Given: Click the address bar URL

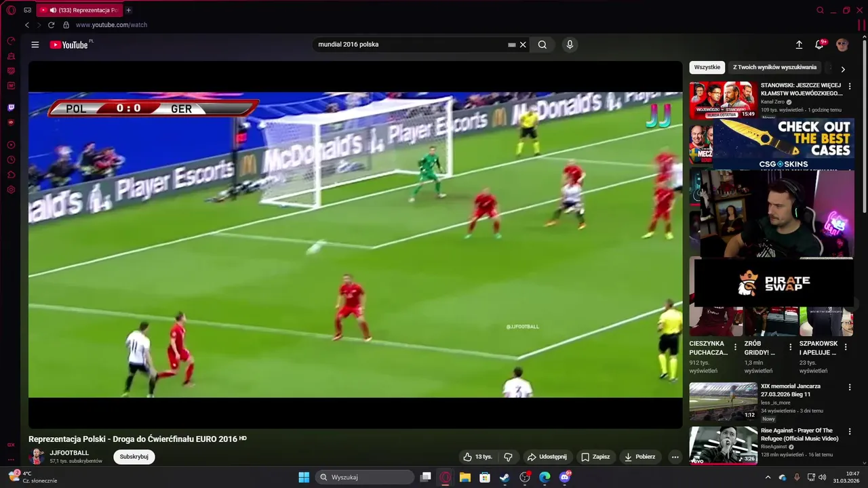Looking at the screenshot, I should coord(111,25).
